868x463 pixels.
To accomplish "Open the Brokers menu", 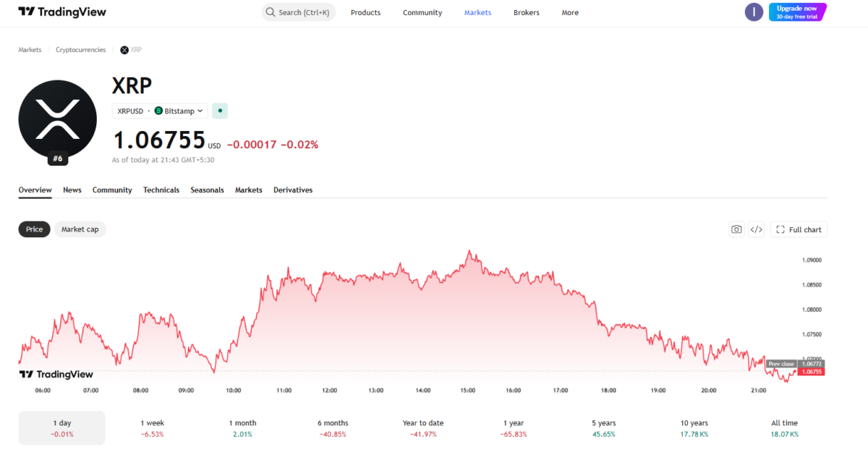I will point(526,12).
